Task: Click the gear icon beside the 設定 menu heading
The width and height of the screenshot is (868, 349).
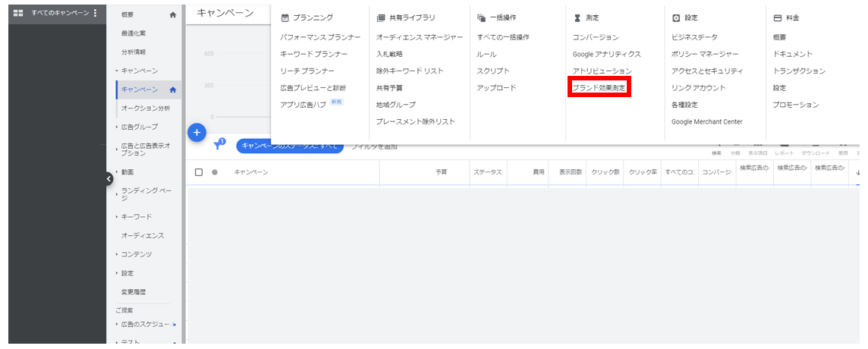Action: tap(676, 17)
